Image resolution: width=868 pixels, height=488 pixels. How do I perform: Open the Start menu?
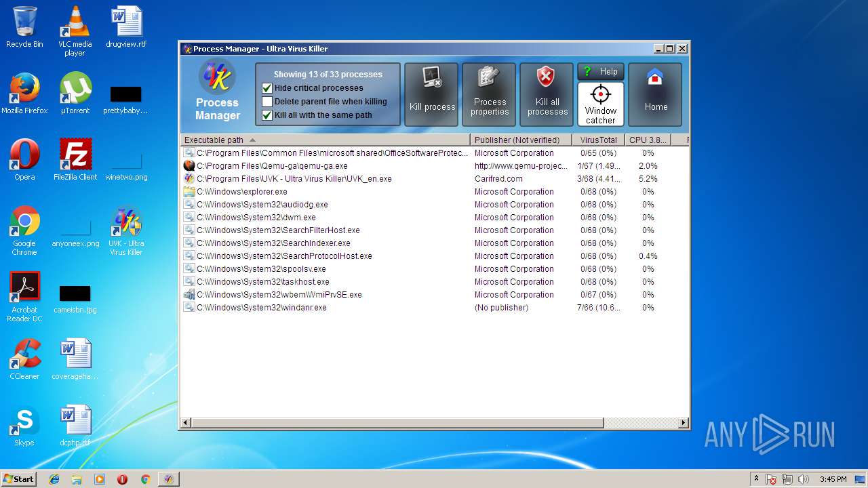18,479
